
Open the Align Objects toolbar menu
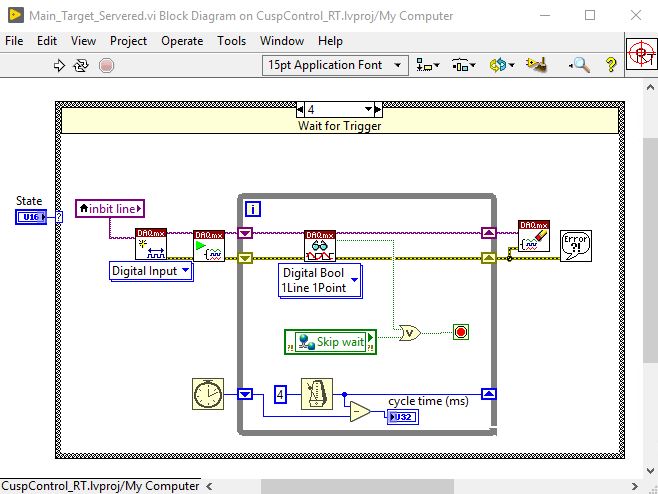coord(427,65)
